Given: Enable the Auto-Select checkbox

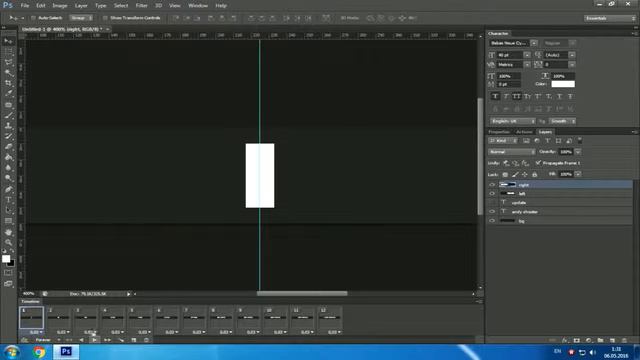Looking at the screenshot, I should pos(33,18).
